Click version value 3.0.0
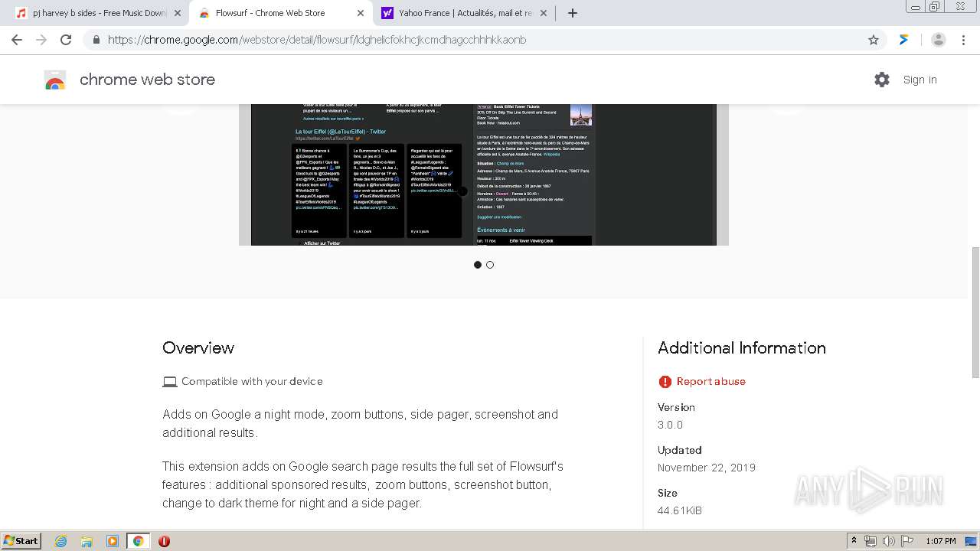 click(670, 425)
